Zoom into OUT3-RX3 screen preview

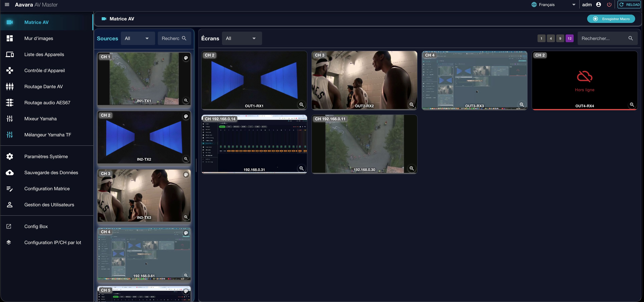pos(522,105)
